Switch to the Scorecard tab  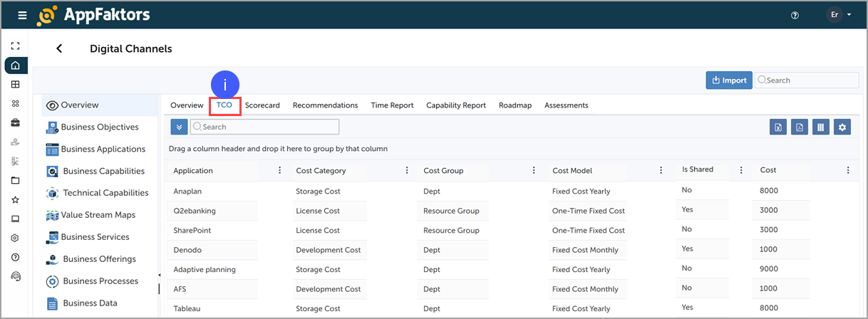pos(262,105)
